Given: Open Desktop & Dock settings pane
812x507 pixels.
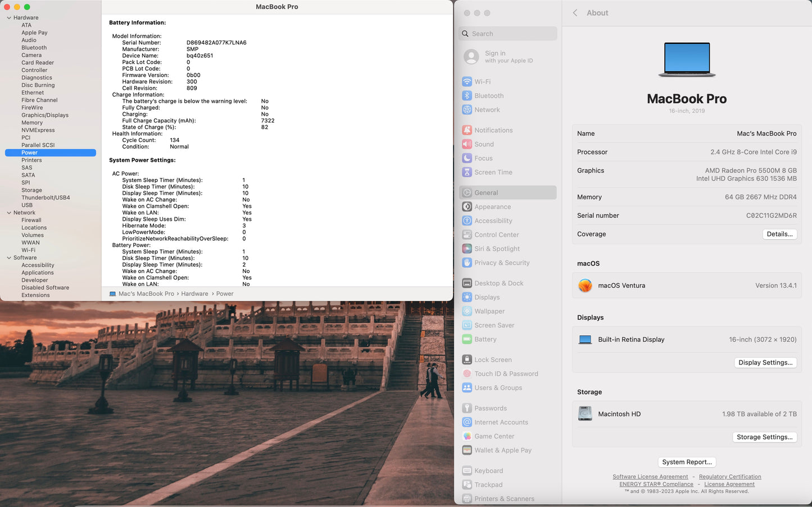Looking at the screenshot, I should pos(498,284).
